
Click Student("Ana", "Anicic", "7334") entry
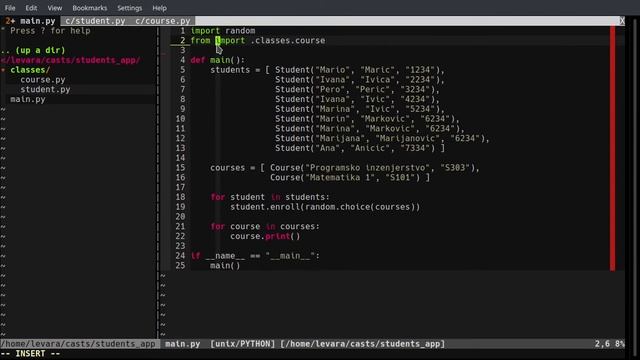[x=355, y=148]
